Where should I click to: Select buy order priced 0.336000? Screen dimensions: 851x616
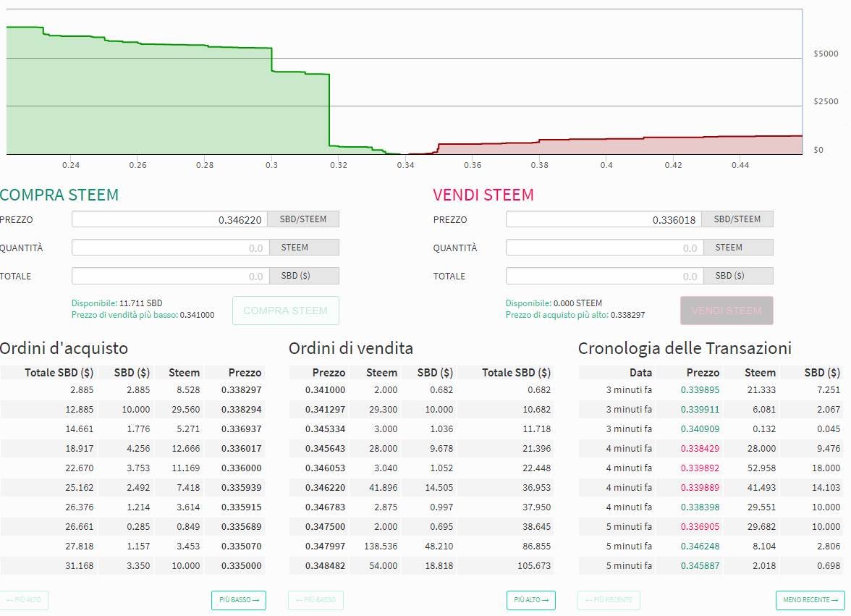click(132, 468)
